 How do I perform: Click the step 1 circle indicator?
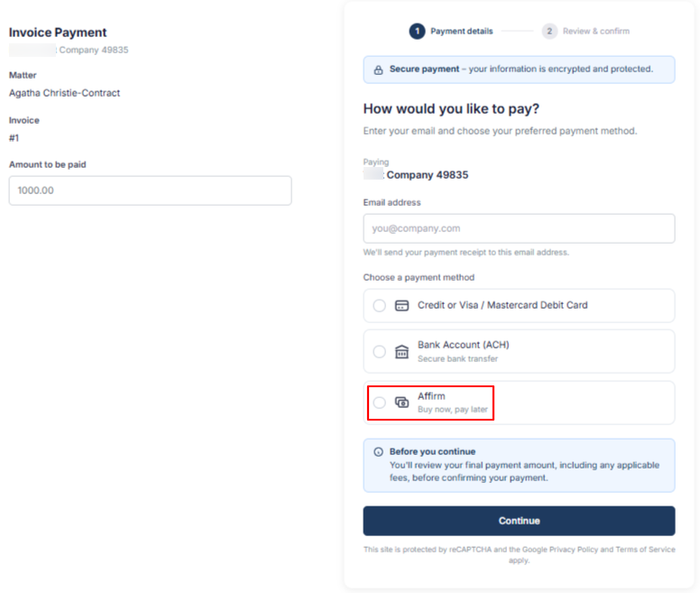pyautogui.click(x=417, y=32)
